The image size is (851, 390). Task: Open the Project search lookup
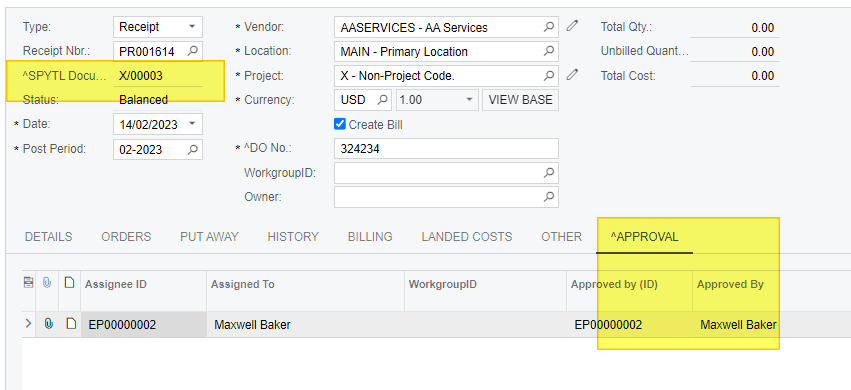pos(549,75)
